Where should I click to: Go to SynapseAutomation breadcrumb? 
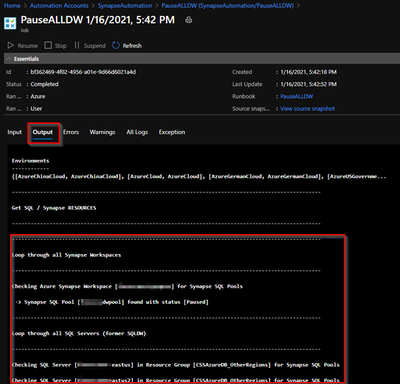125,6
